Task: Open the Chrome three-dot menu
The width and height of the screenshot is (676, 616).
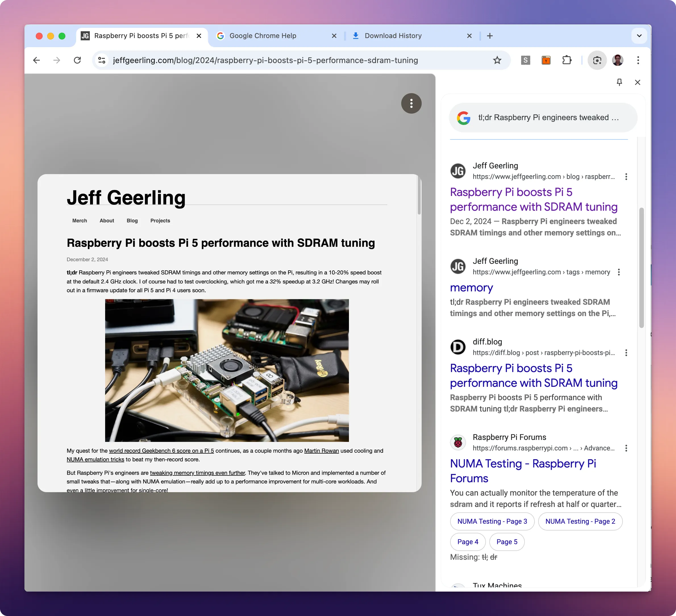Action: tap(638, 60)
